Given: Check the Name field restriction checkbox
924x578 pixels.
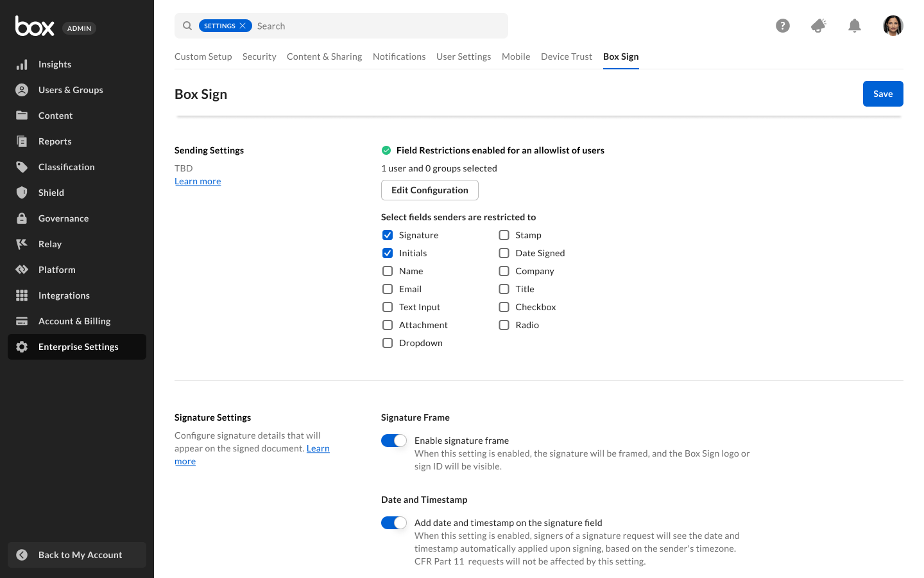Looking at the screenshot, I should tap(387, 271).
